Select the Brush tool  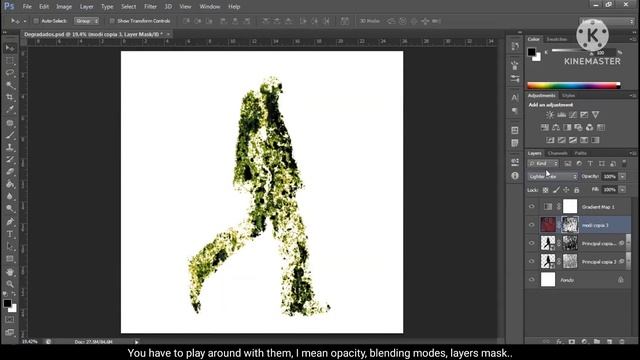pos(10,135)
